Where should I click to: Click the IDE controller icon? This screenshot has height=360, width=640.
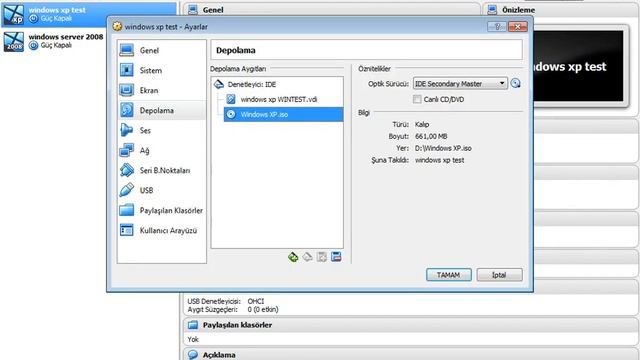click(219, 84)
